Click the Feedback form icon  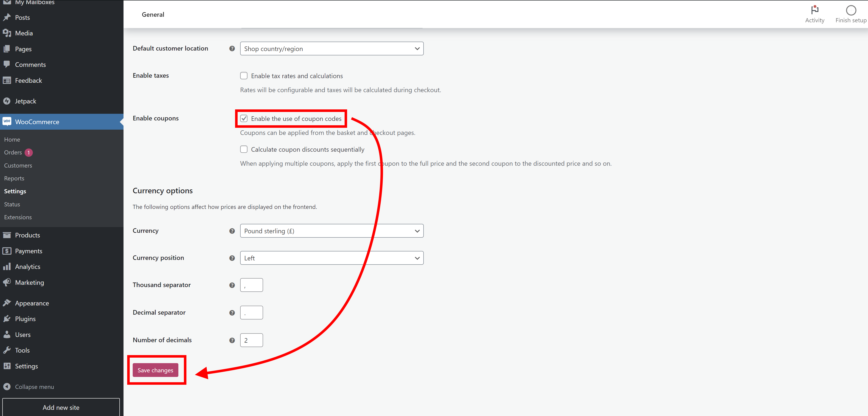point(7,80)
